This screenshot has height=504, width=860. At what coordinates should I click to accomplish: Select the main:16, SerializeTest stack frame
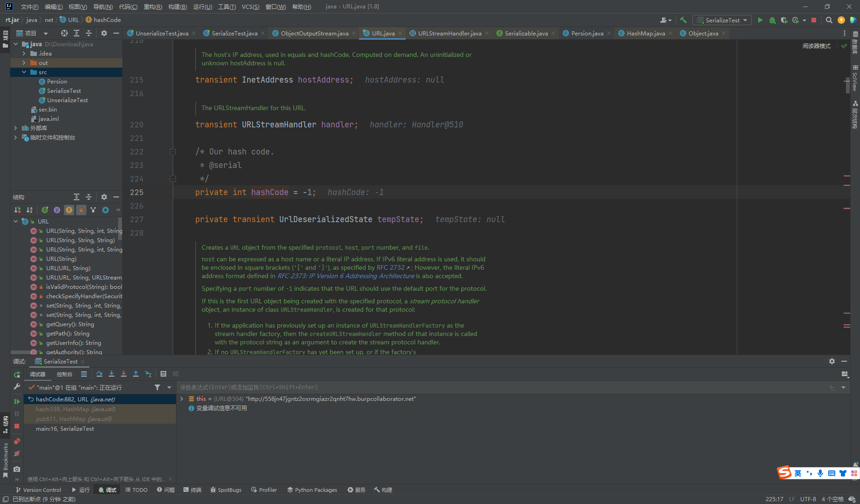(100, 429)
